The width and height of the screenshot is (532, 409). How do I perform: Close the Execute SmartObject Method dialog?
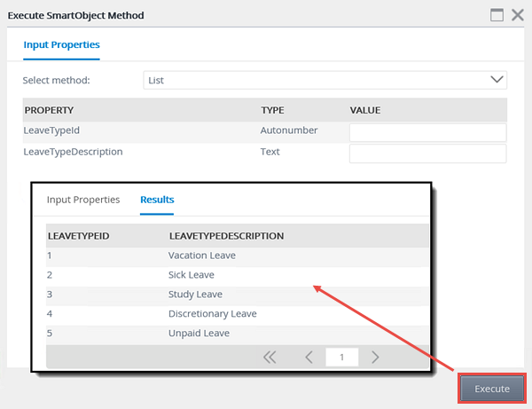pyautogui.click(x=518, y=15)
